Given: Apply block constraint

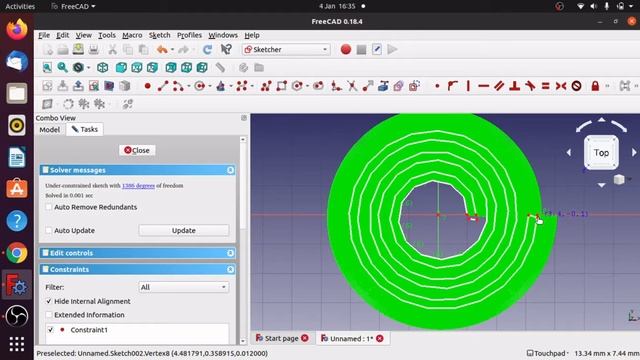Looking at the screenshot, I should point(576,86).
